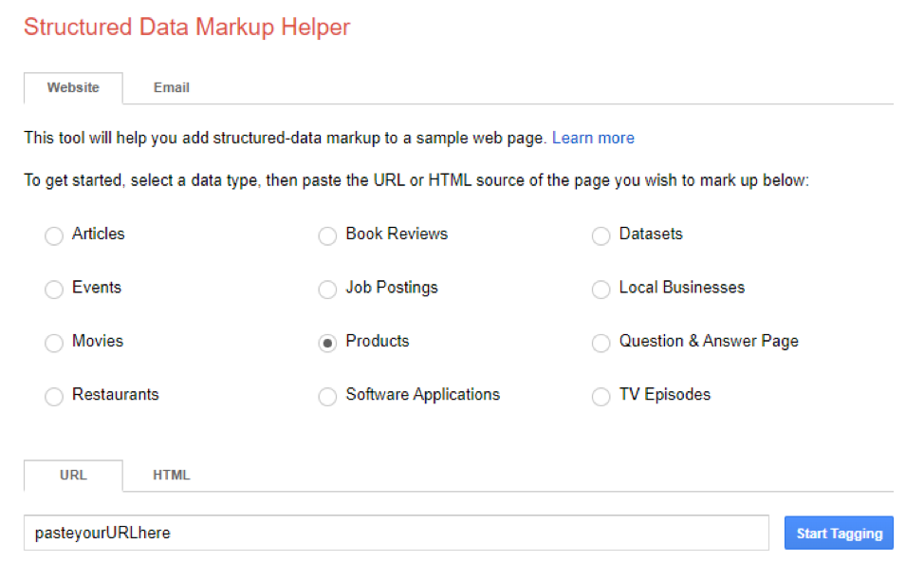Click into the URL text field
The width and height of the screenshot is (924, 581).
click(396, 533)
